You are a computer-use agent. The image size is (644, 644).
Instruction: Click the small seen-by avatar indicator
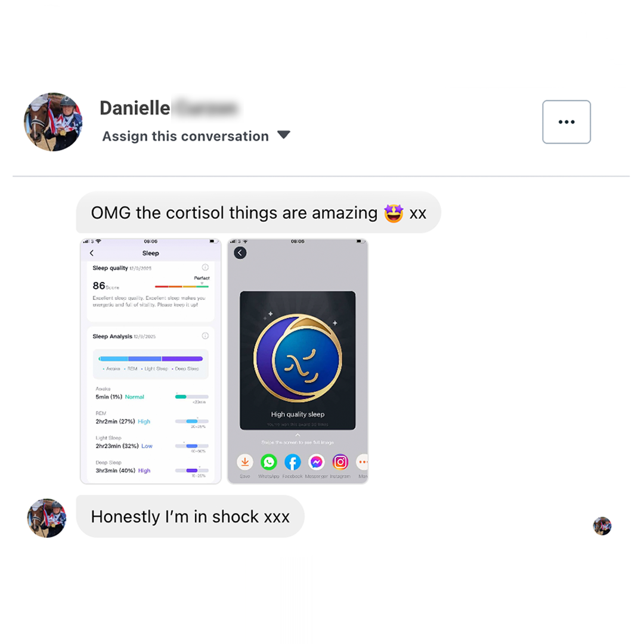tap(602, 526)
